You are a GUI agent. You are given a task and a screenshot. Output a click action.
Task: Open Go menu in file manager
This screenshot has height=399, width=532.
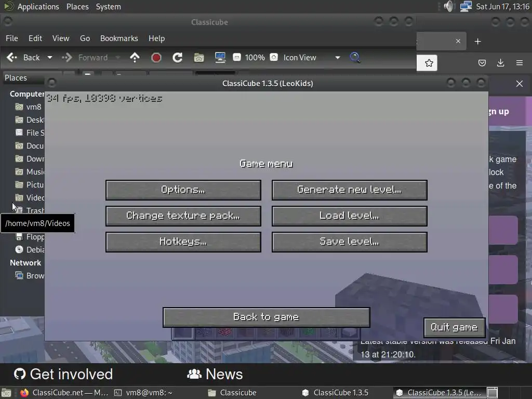85,38
